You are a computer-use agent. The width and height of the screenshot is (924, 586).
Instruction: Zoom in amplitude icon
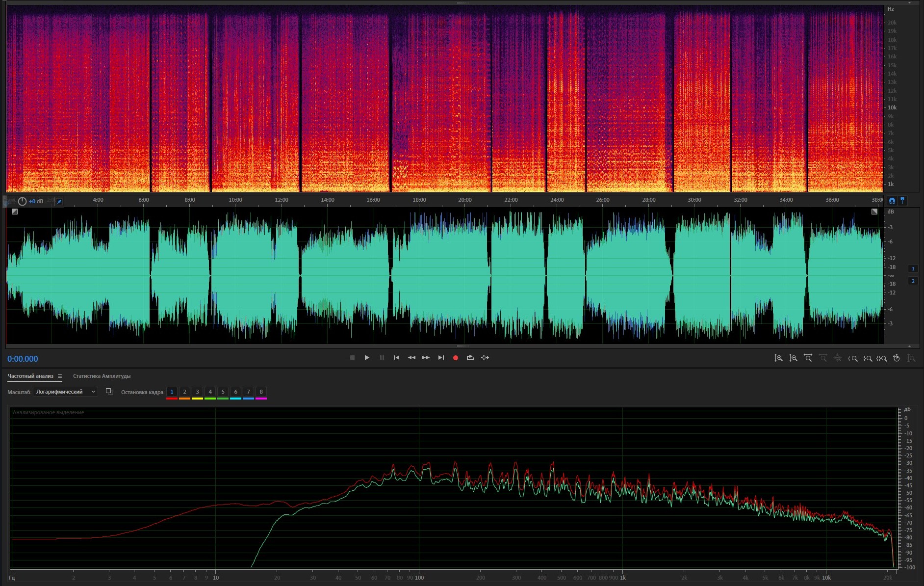[x=778, y=358]
